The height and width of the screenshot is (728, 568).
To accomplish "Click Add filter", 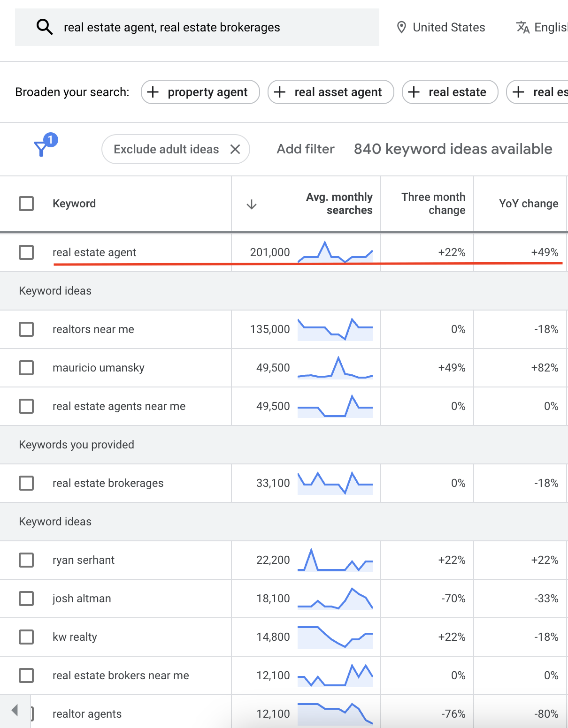I will click(305, 149).
